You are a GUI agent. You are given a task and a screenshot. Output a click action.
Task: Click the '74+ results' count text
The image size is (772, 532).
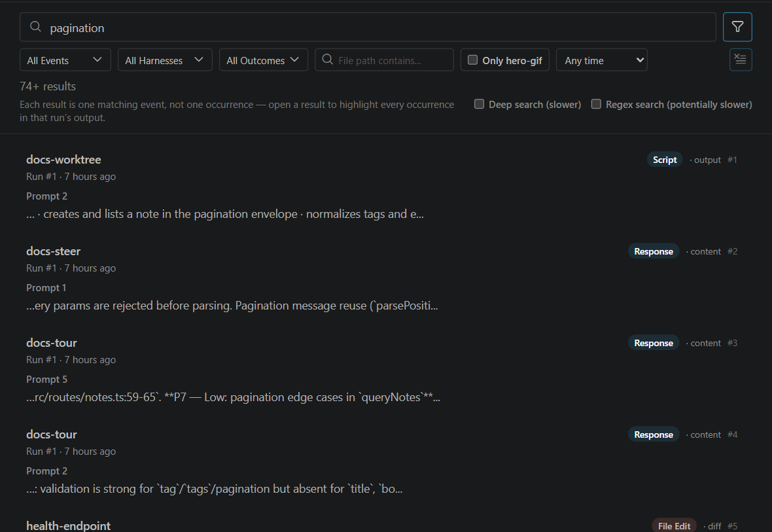pyautogui.click(x=48, y=86)
